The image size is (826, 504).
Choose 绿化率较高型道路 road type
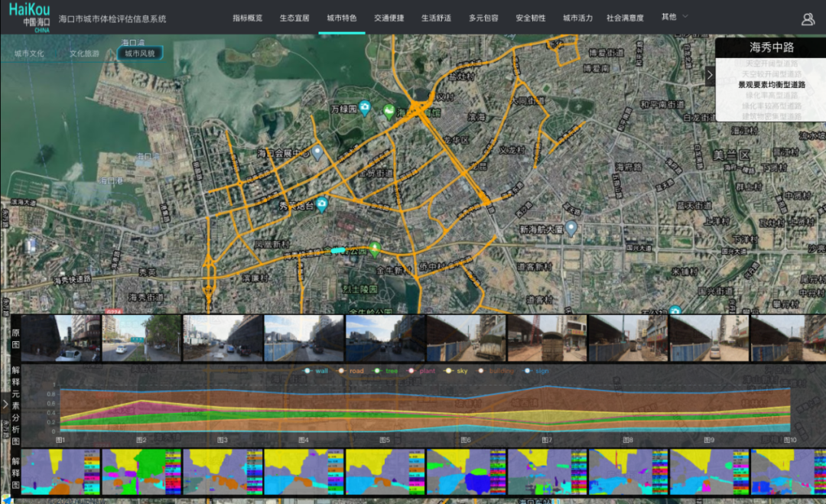(771, 106)
